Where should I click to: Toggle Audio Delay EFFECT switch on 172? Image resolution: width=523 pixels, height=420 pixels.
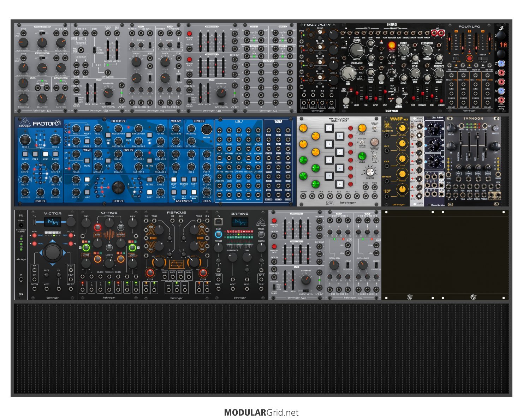coord(42,59)
